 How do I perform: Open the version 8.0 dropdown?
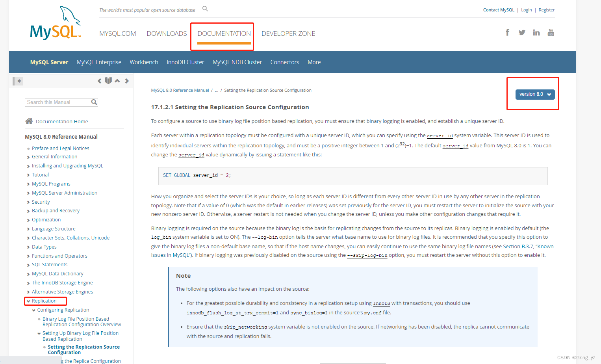tap(535, 94)
